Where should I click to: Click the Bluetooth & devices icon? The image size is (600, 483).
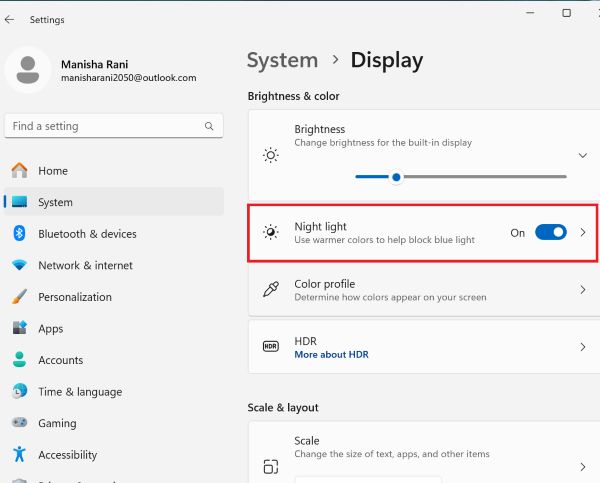(19, 234)
